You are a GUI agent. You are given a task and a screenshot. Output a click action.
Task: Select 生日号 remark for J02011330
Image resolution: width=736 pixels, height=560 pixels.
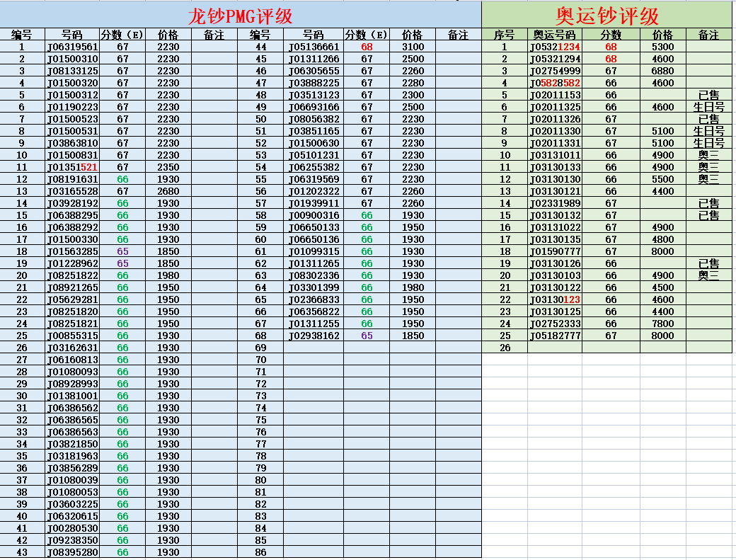(x=709, y=131)
